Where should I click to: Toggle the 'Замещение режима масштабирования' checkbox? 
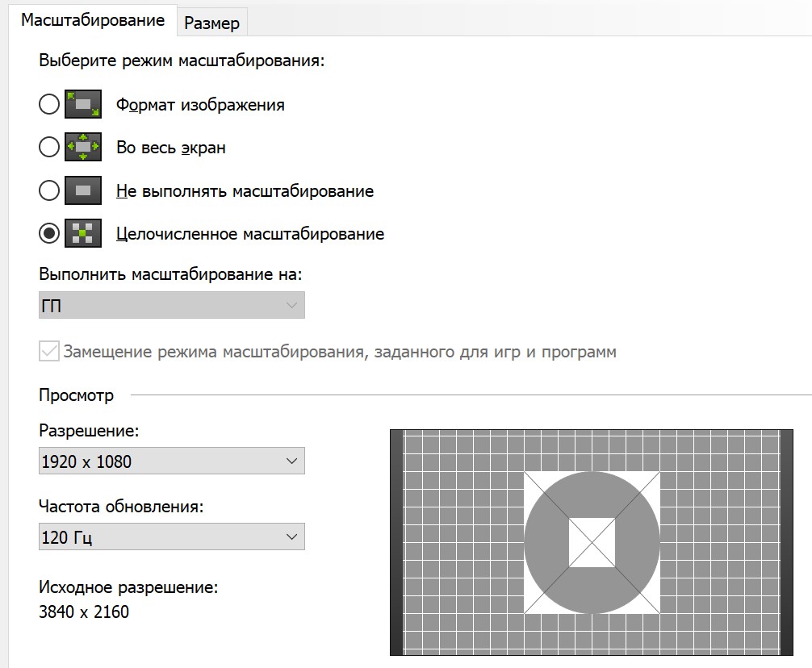click(49, 352)
